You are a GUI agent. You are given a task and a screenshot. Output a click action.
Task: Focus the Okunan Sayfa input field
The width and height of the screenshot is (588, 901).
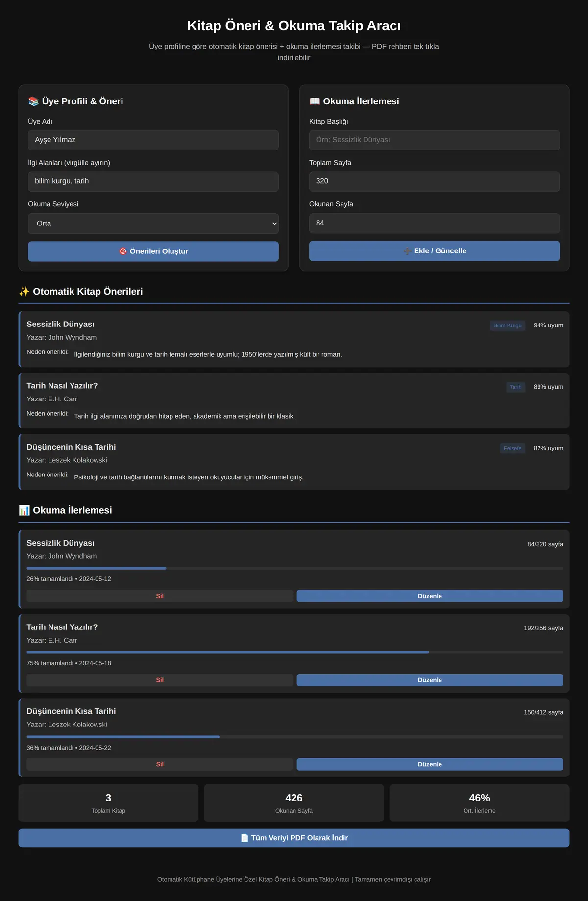click(434, 223)
